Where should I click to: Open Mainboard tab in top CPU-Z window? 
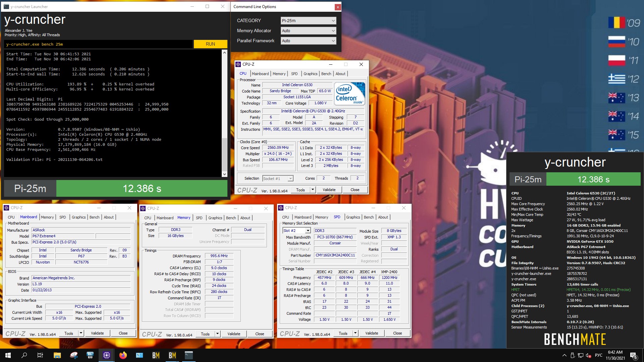click(x=260, y=74)
